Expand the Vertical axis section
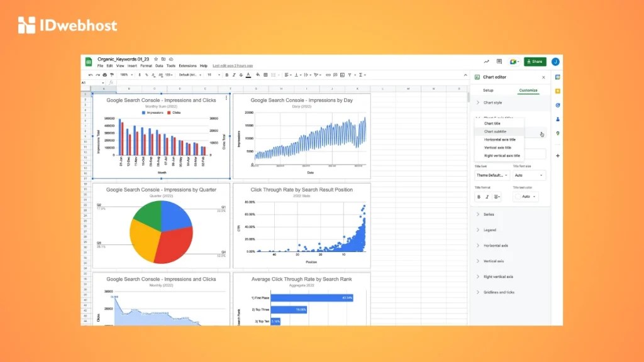The width and height of the screenshot is (644, 362). click(x=509, y=261)
